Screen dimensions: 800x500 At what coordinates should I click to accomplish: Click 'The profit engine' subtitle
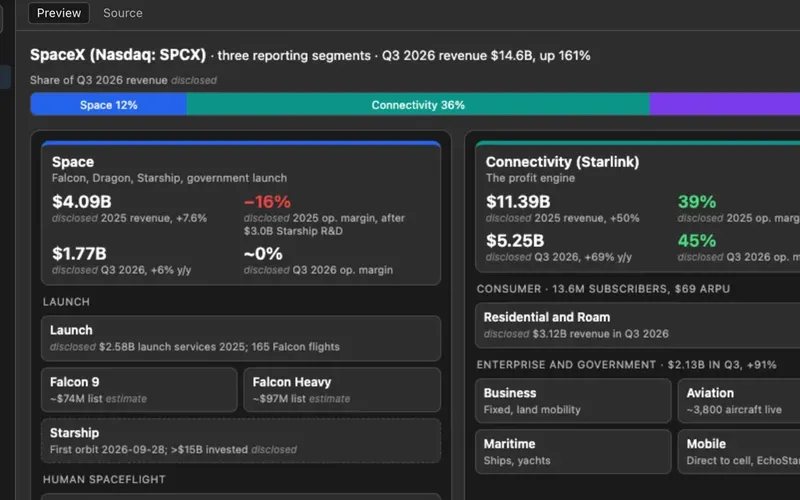click(x=530, y=178)
